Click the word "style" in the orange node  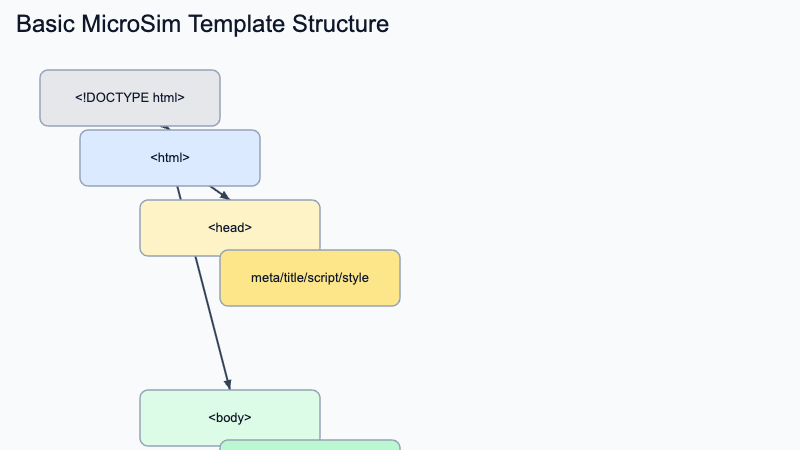tap(355, 278)
